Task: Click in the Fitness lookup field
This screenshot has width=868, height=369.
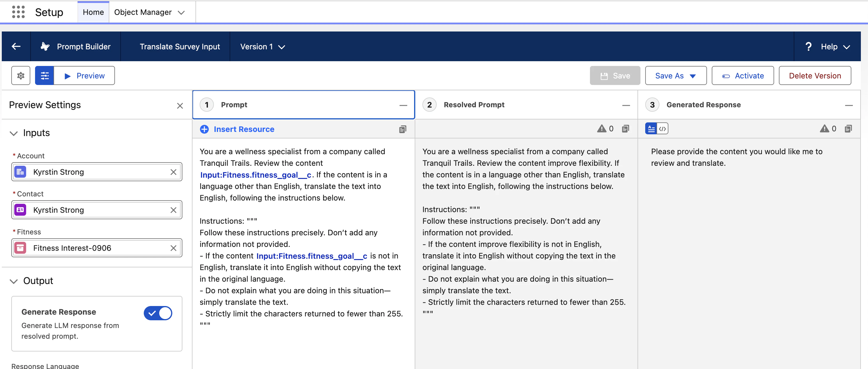Action: pyautogui.click(x=97, y=248)
